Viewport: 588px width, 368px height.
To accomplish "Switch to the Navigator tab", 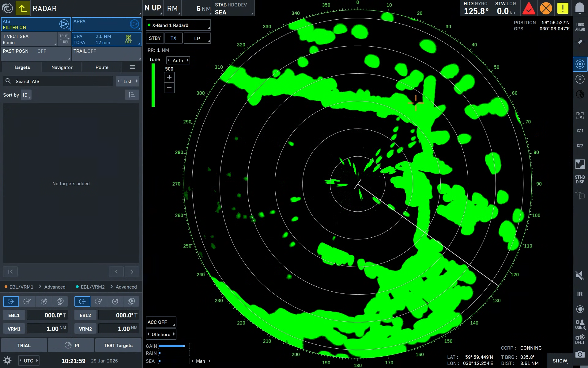I will pos(62,67).
